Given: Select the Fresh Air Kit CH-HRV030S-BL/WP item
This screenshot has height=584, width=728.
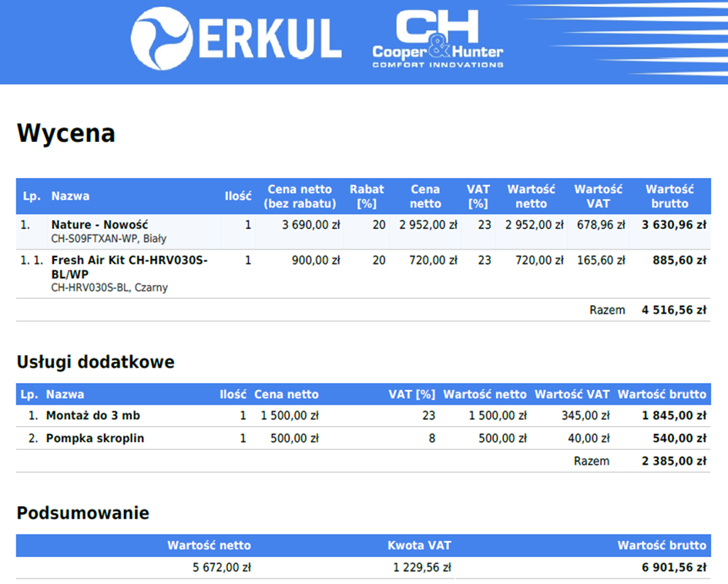Looking at the screenshot, I should pos(129,267).
